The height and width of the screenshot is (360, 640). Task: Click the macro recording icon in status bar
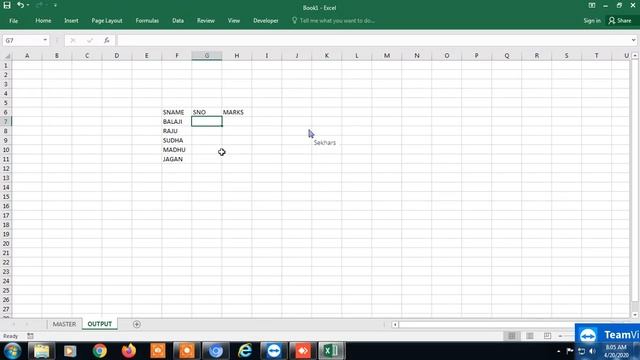30,336
